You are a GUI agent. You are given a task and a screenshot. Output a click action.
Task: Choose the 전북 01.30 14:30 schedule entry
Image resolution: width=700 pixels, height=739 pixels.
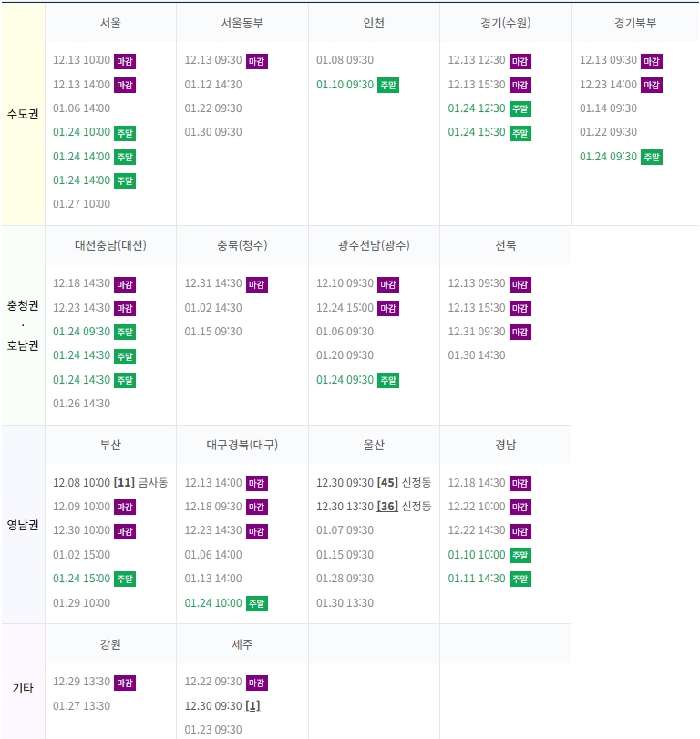click(x=477, y=355)
